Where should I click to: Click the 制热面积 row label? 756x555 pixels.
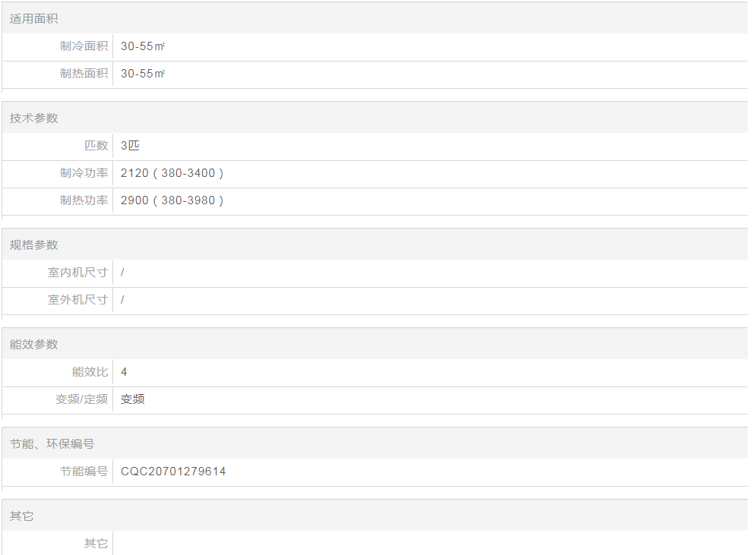point(84,74)
